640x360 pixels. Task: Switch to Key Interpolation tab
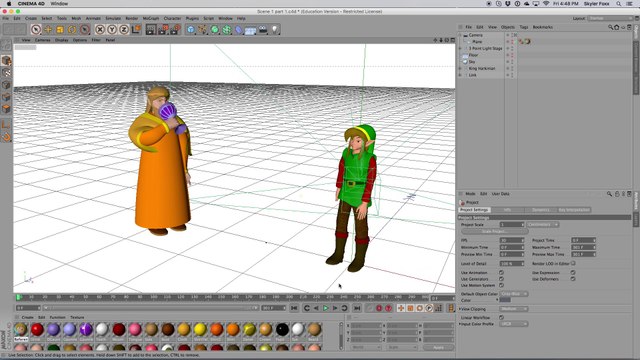pos(574,210)
